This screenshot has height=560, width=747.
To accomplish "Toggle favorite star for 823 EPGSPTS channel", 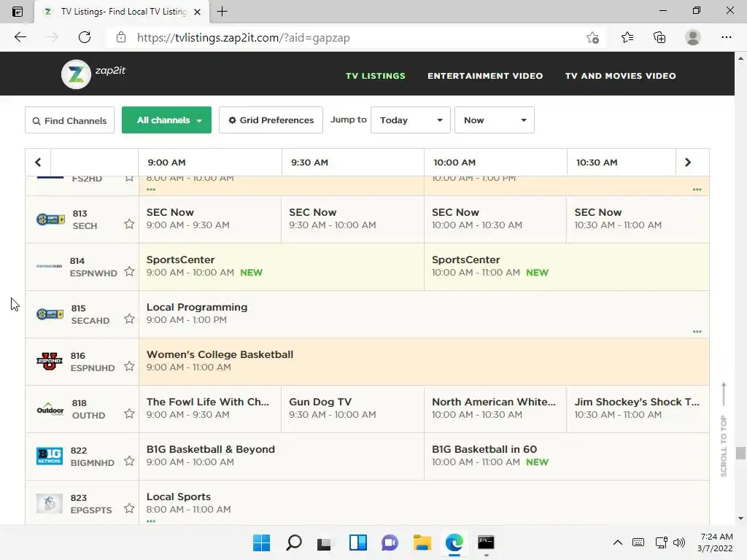I will [129, 508].
